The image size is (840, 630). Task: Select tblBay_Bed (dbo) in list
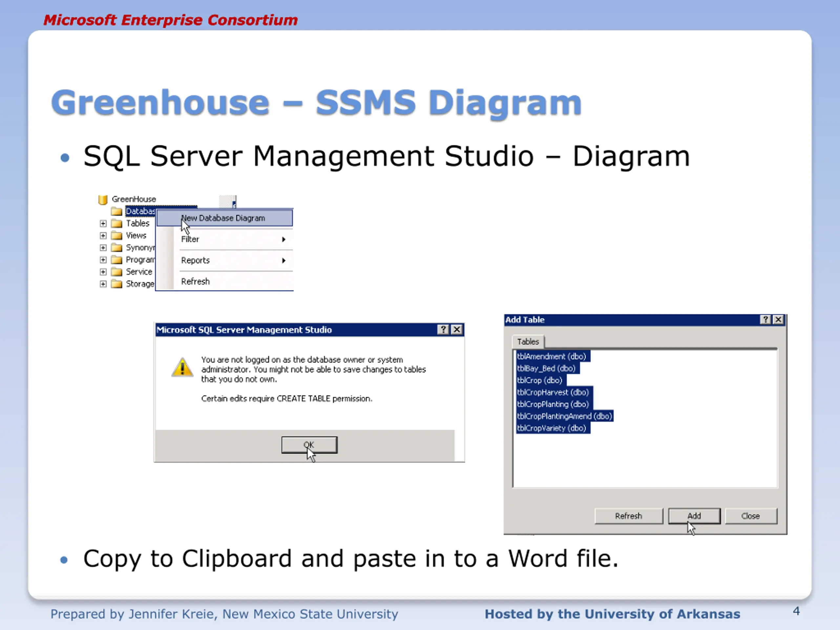(x=548, y=368)
